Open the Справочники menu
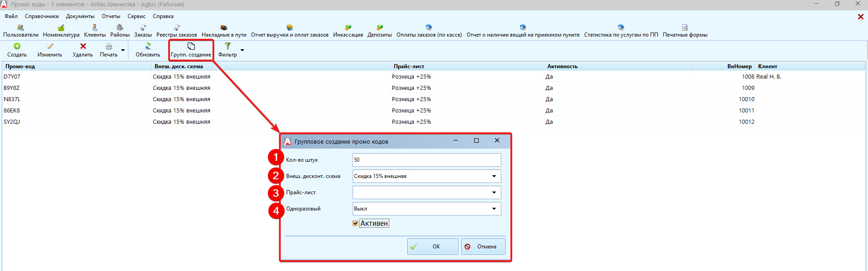868x271 pixels. 42,16
